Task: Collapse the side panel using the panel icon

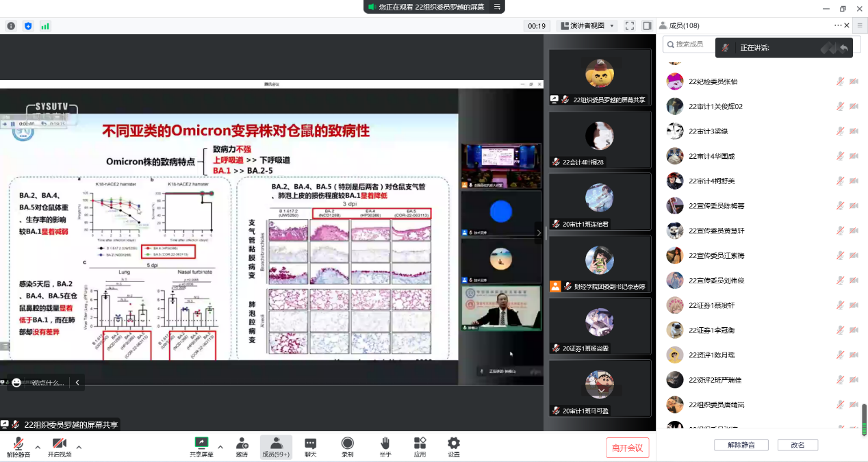Action: coord(646,25)
